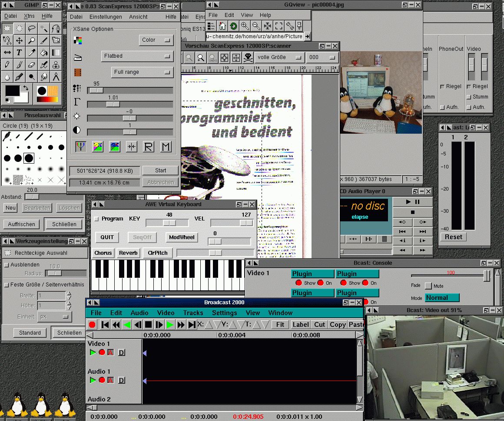Click the Start scan button
The height and width of the screenshot is (421, 504).
[160, 170]
